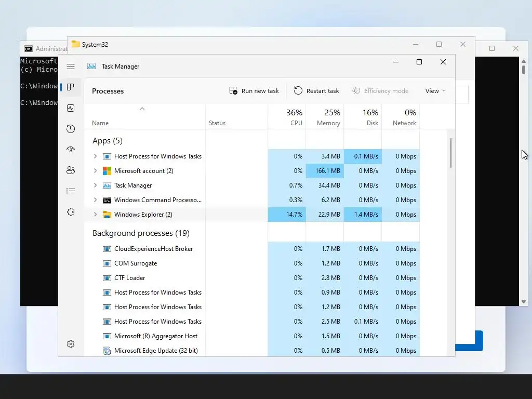Maximize the System32 window
The height and width of the screenshot is (399, 532).
[439, 45]
